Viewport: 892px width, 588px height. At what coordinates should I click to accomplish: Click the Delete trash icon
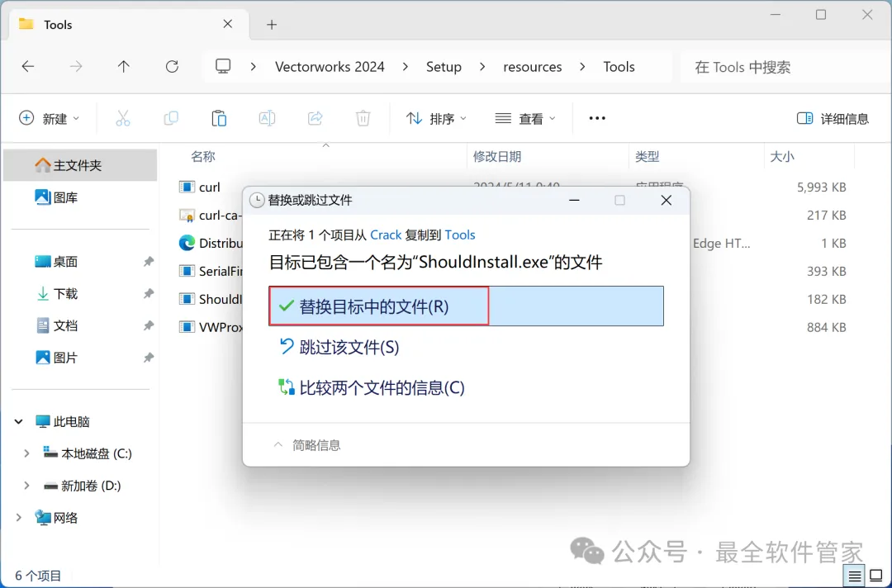pos(363,118)
